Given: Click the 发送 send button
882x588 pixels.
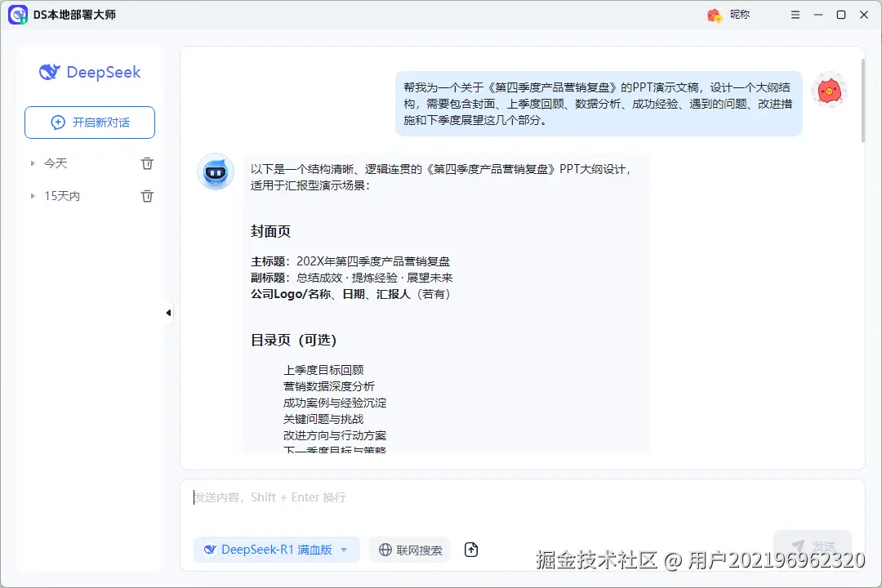Looking at the screenshot, I should pyautogui.click(x=812, y=546).
